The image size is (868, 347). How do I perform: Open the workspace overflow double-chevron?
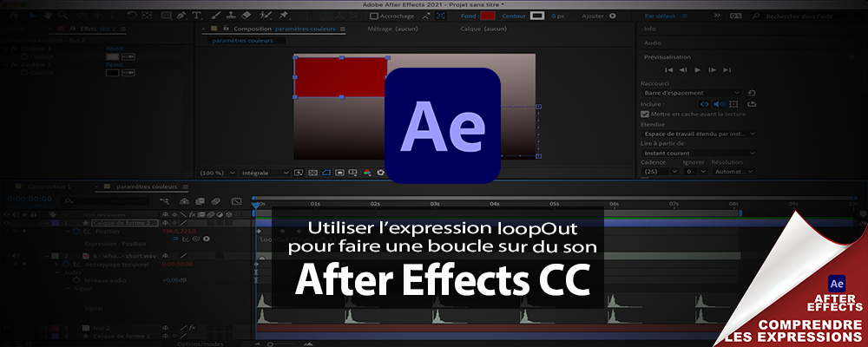pyautogui.click(x=718, y=16)
